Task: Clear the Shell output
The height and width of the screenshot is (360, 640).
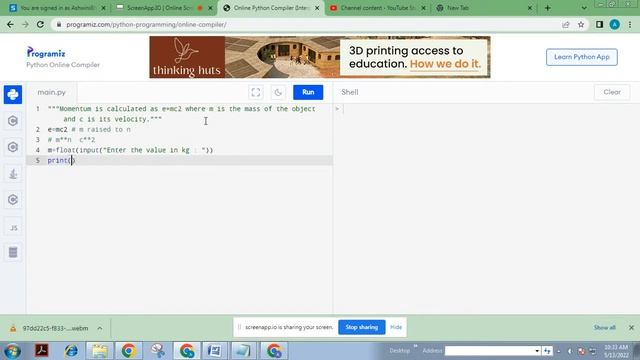Action: click(612, 92)
